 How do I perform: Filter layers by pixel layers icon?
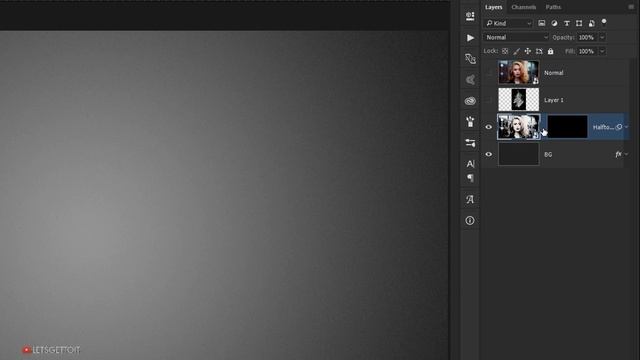[542, 23]
